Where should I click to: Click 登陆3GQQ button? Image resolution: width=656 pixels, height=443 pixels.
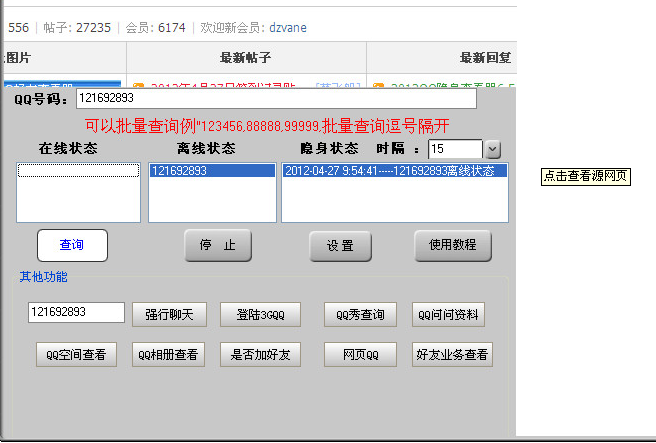[x=260, y=314]
